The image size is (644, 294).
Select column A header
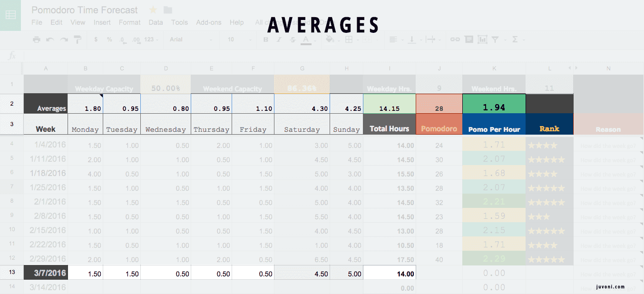click(x=46, y=69)
